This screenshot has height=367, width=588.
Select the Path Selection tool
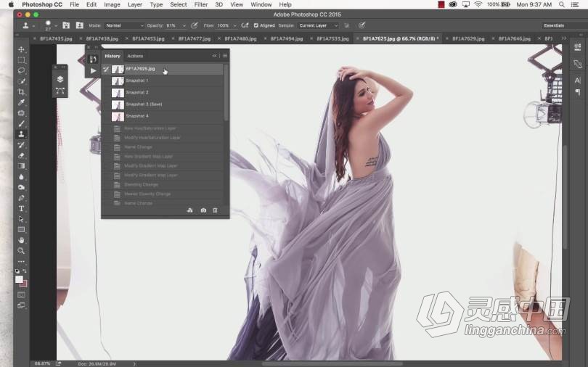pos(21,219)
